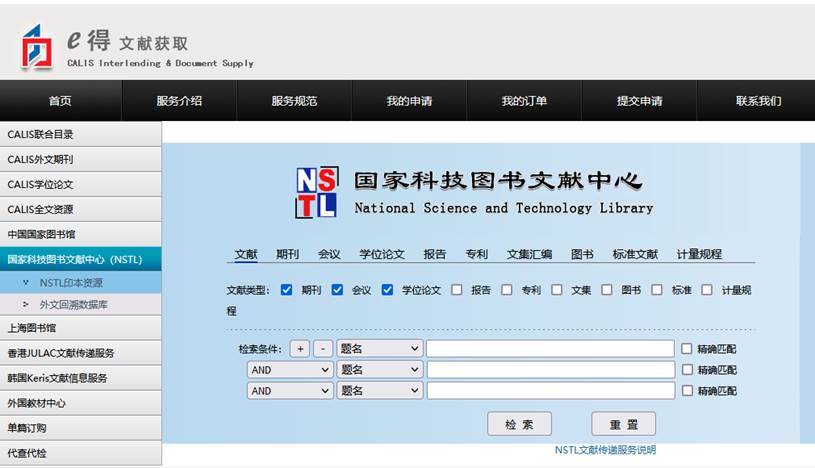Open the third row 题名 field dropdown
815x468 pixels.
click(379, 391)
